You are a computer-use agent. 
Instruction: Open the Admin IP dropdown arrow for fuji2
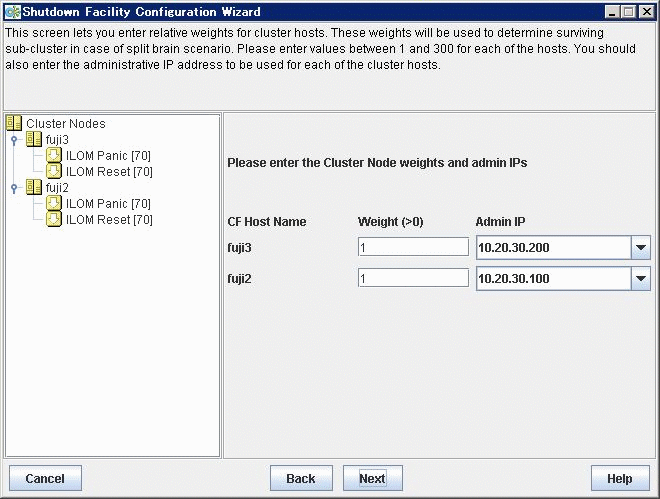[641, 279]
